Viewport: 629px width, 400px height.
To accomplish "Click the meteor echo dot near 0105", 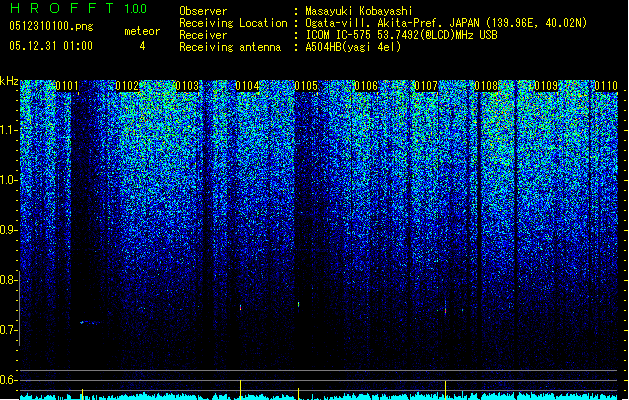I will (x=298, y=305).
